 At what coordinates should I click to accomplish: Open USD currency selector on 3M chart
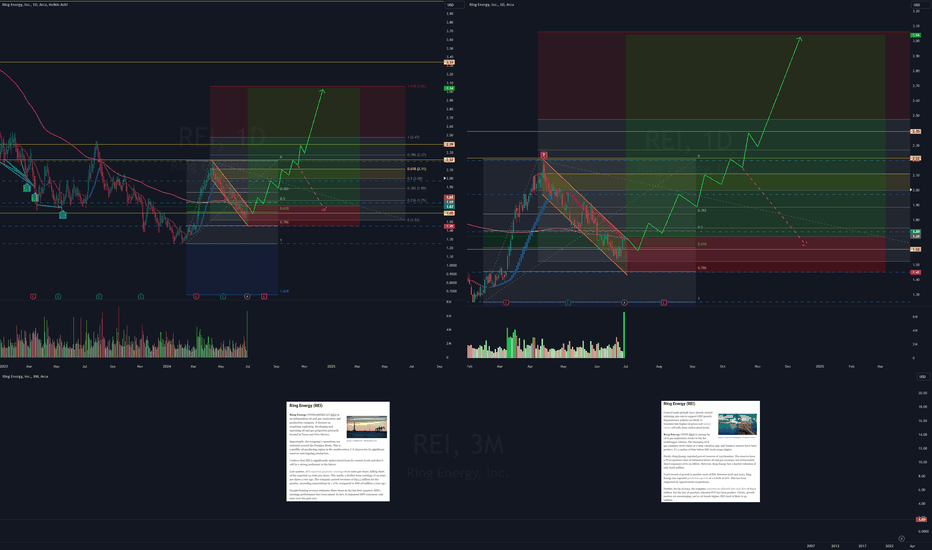tap(922, 376)
